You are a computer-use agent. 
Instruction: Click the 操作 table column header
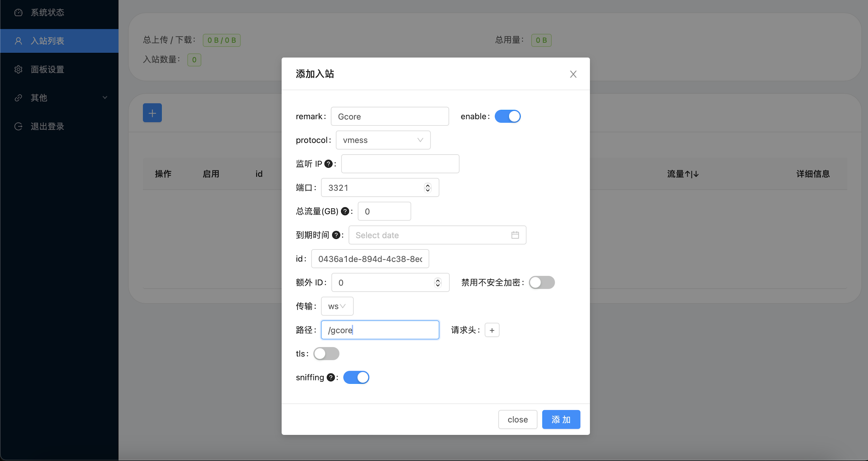pos(163,174)
